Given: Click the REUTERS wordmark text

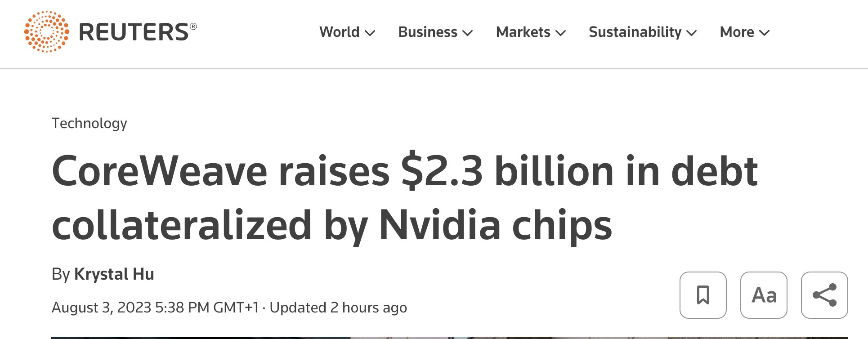Looking at the screenshot, I should click(138, 32).
